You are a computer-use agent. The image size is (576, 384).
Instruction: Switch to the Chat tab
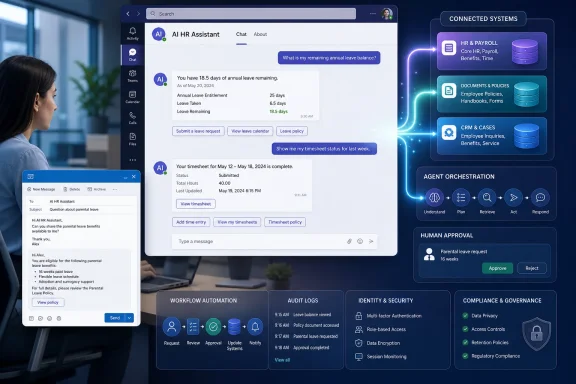pos(241,34)
